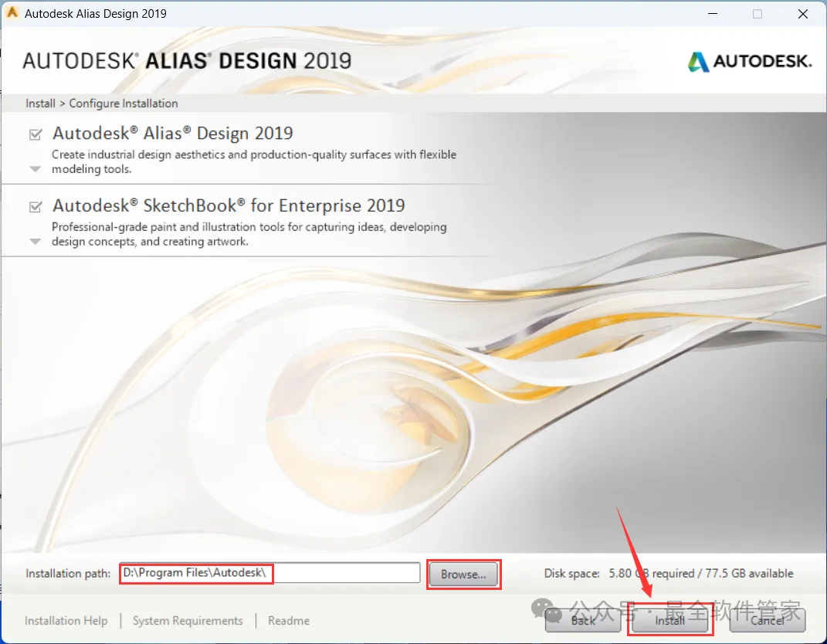This screenshot has width=827, height=644.
Task: Go Back to previous step
Action: tap(583, 620)
